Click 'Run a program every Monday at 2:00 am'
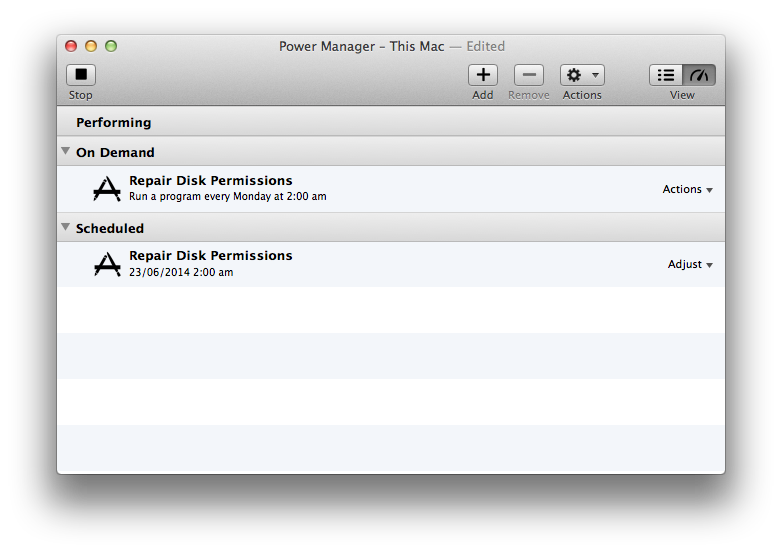The width and height of the screenshot is (782, 553). [228, 196]
